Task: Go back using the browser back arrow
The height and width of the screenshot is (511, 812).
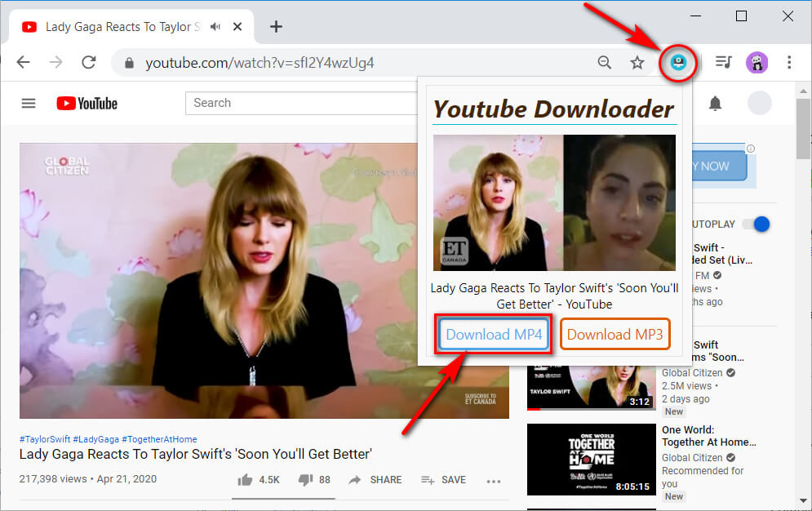Action: pyautogui.click(x=24, y=63)
